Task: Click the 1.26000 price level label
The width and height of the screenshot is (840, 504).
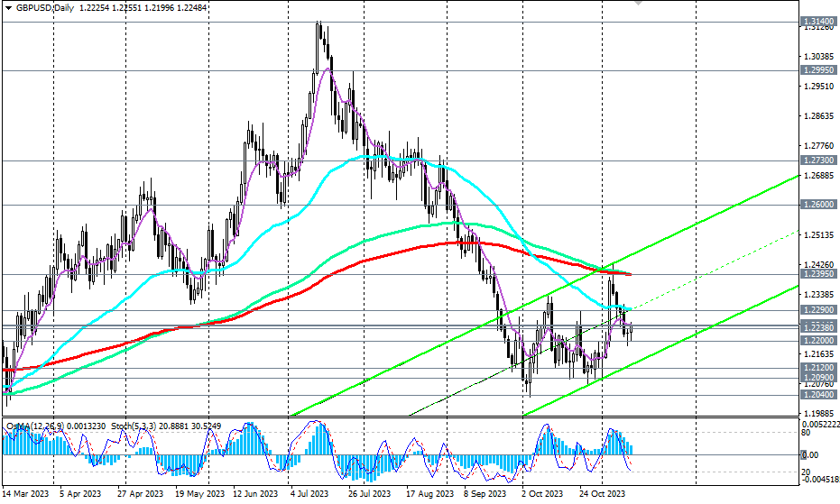Action: coord(818,204)
